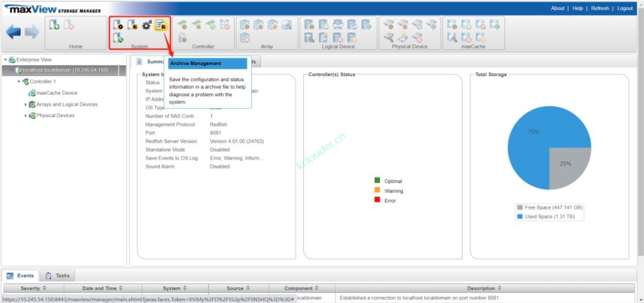
Task: Select Physical Devices tree item
Action: (x=55, y=116)
